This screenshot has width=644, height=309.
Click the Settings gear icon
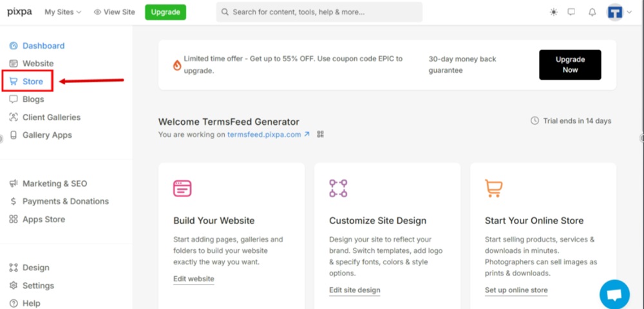pyautogui.click(x=14, y=285)
